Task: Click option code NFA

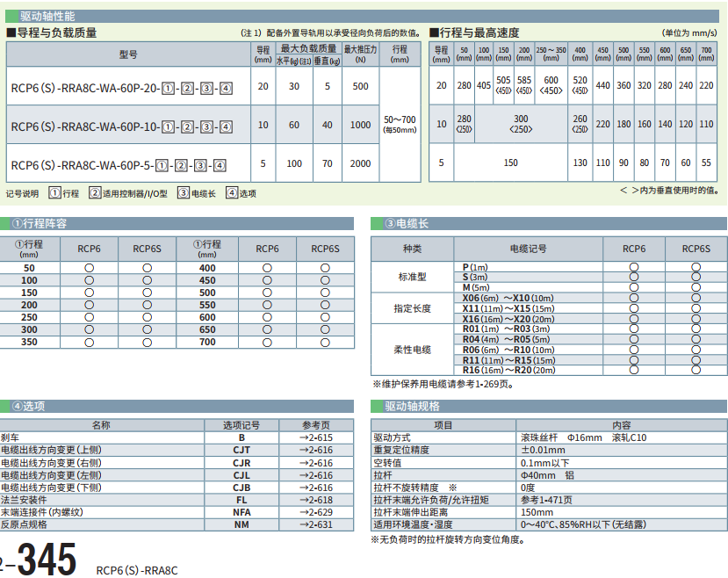Action: pyautogui.click(x=241, y=512)
